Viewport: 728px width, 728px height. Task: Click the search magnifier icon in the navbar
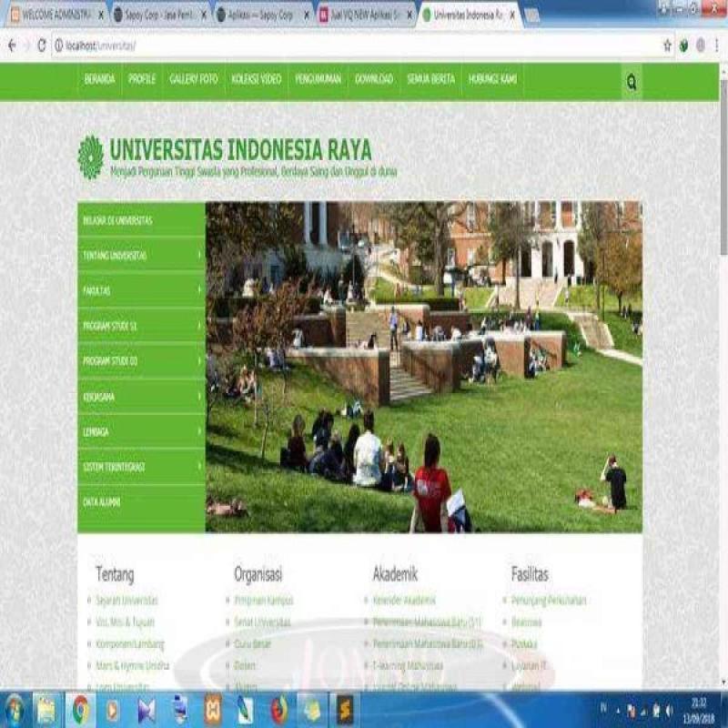tap(632, 80)
